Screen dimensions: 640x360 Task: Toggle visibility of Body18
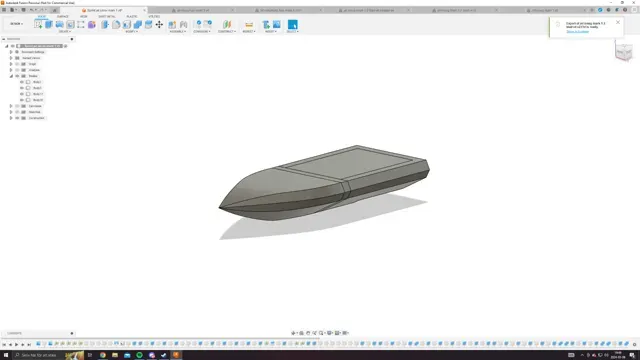tap(22, 100)
